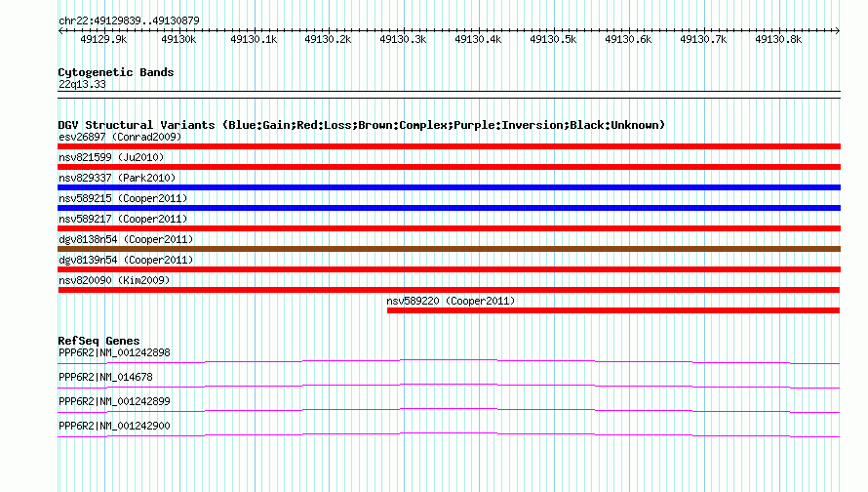
Task: Click the 49130.6k ruler tick label
Action: [628, 39]
